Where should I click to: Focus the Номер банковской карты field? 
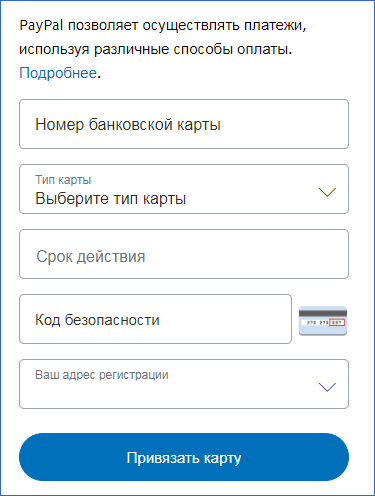[x=184, y=124]
